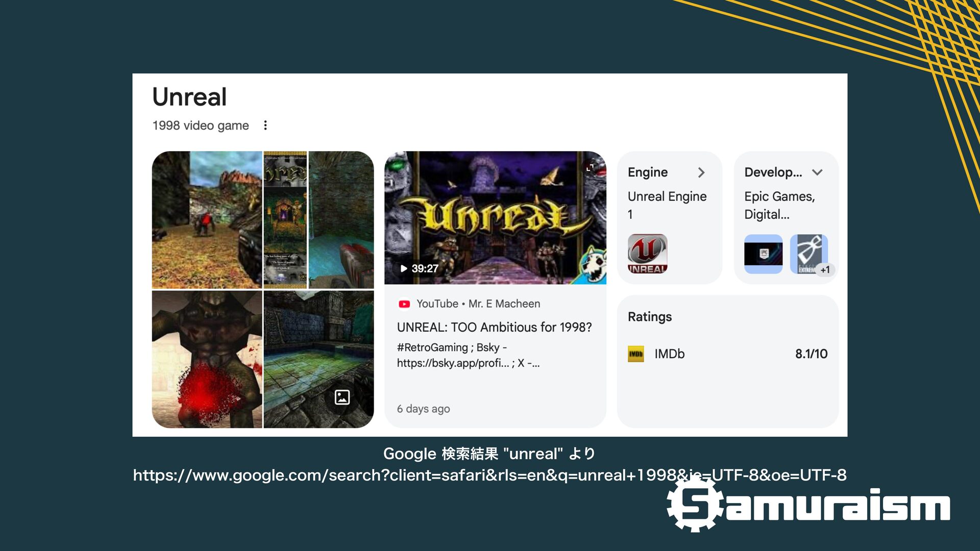Click the "Unreal Engine 1" text
980x551 pixels.
point(667,205)
